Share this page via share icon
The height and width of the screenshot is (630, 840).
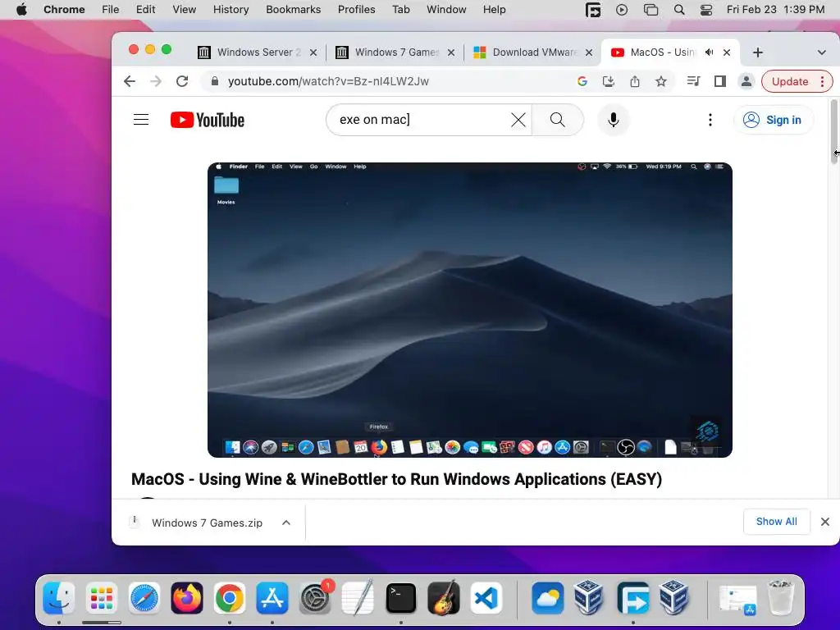[635, 81]
